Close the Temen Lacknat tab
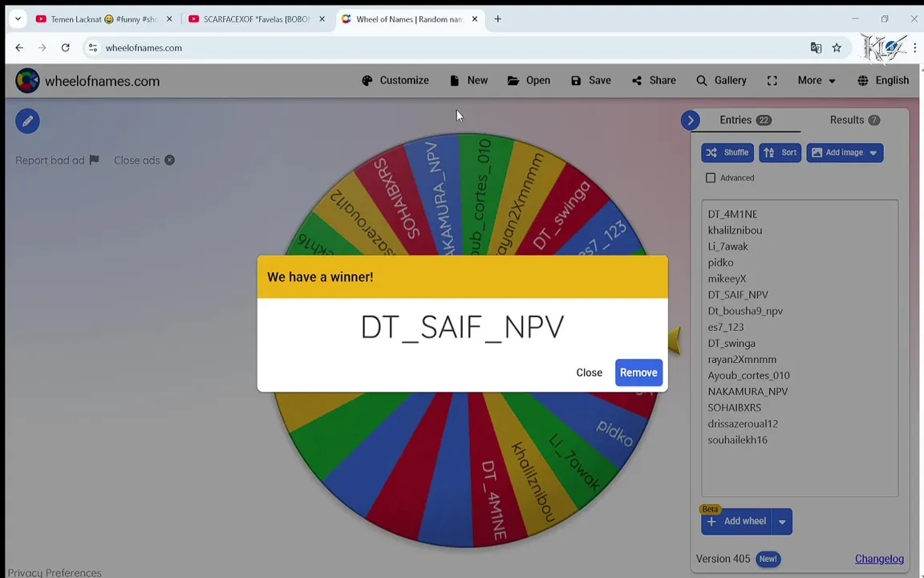 169,19
